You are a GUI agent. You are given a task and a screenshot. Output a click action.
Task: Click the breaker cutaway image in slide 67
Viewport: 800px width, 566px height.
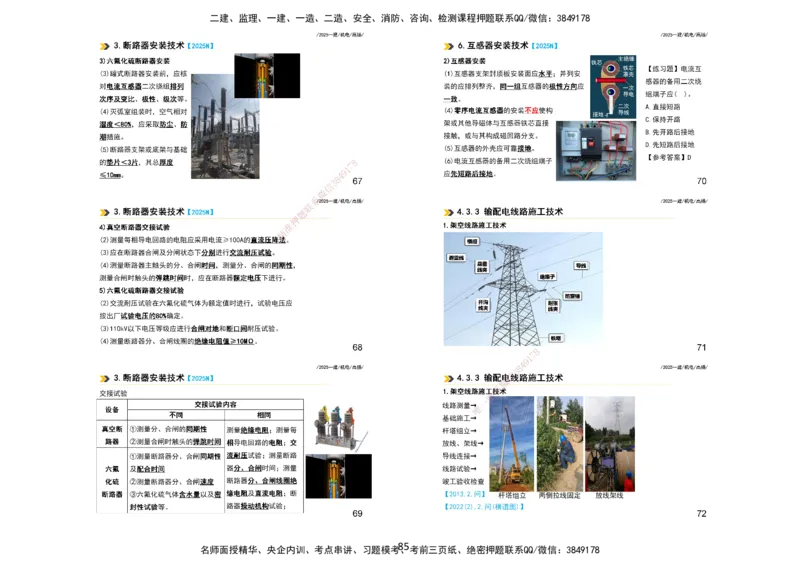point(267,76)
